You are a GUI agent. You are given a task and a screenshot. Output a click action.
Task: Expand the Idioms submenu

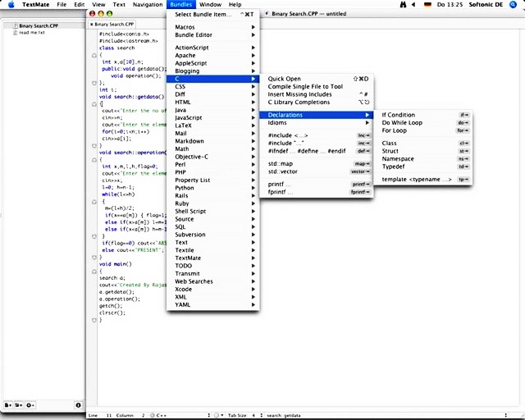[x=317, y=122]
